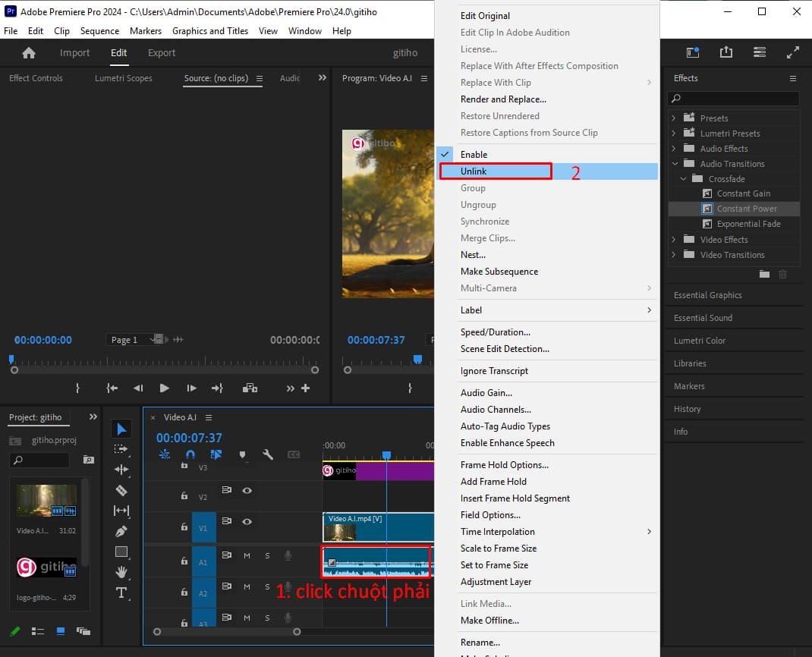The width and height of the screenshot is (812, 657).
Task: Select the Pen tool
Action: coord(121,531)
